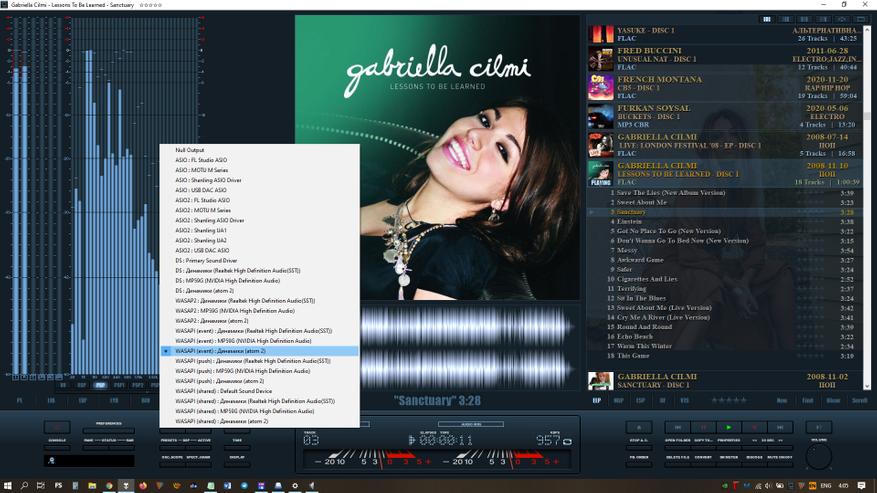Select the first layout icon above playlist
The width and height of the screenshot is (877, 493).
pyautogui.click(x=767, y=19)
